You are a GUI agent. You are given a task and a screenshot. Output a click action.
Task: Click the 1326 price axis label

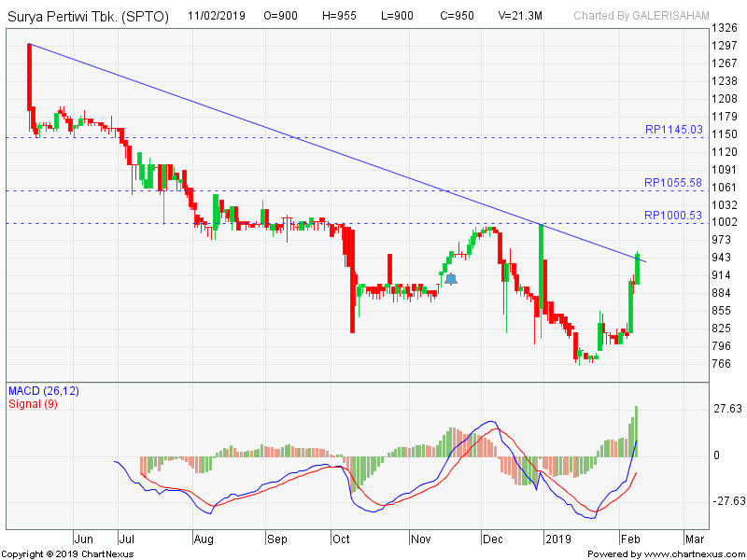point(725,28)
